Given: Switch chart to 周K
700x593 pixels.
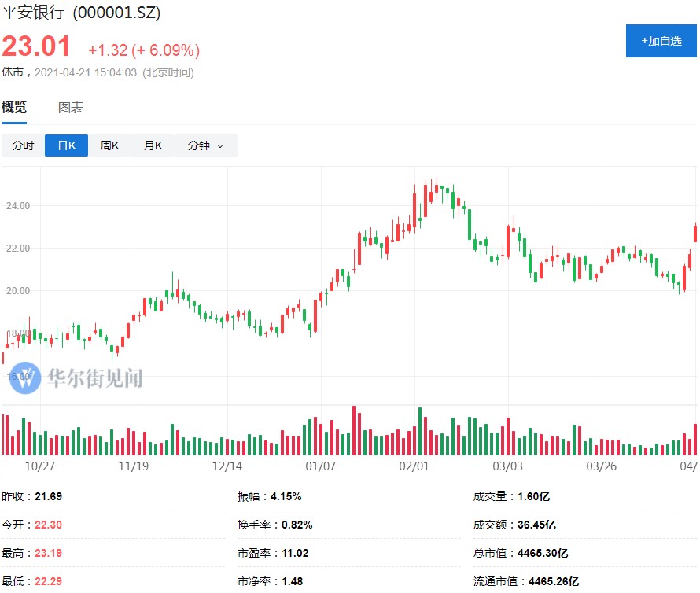Looking at the screenshot, I should pos(109,146).
